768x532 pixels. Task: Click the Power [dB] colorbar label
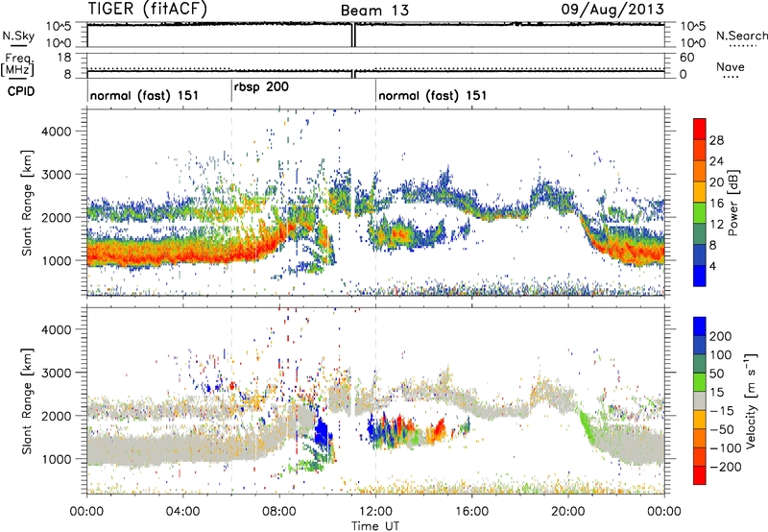click(x=733, y=203)
